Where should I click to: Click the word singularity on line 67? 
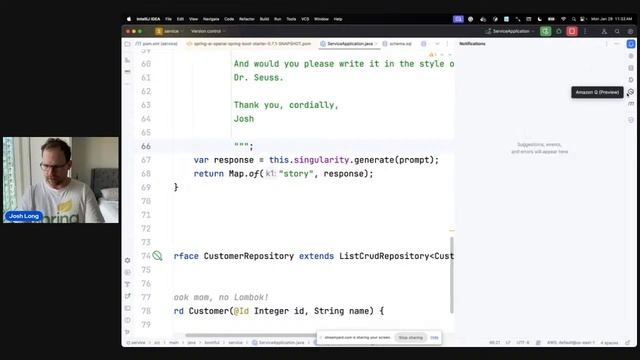[x=321, y=160]
